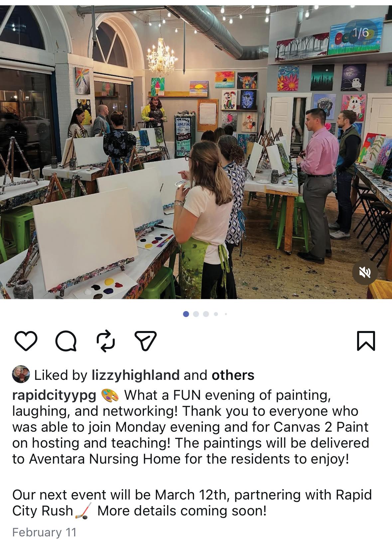Save the post with the bookmark icon
The image size is (392, 552).
(366, 341)
